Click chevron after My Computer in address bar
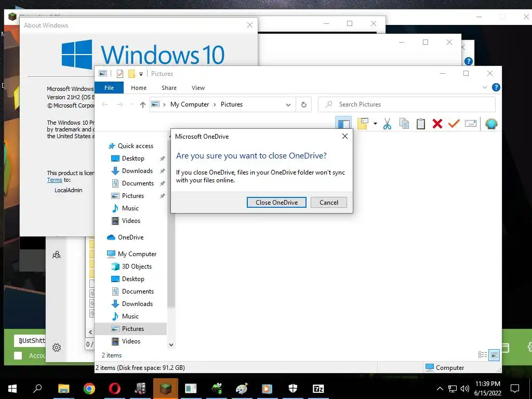The height and width of the screenshot is (399, 532). (215, 104)
